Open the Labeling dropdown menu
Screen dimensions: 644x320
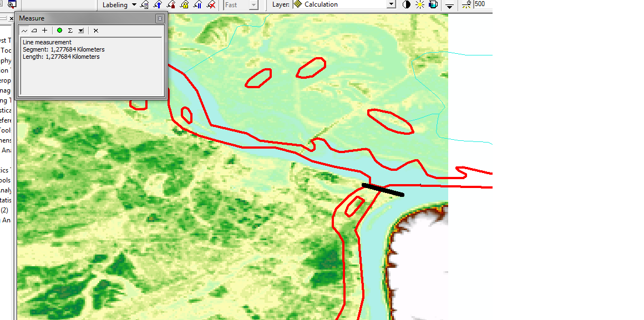click(119, 5)
